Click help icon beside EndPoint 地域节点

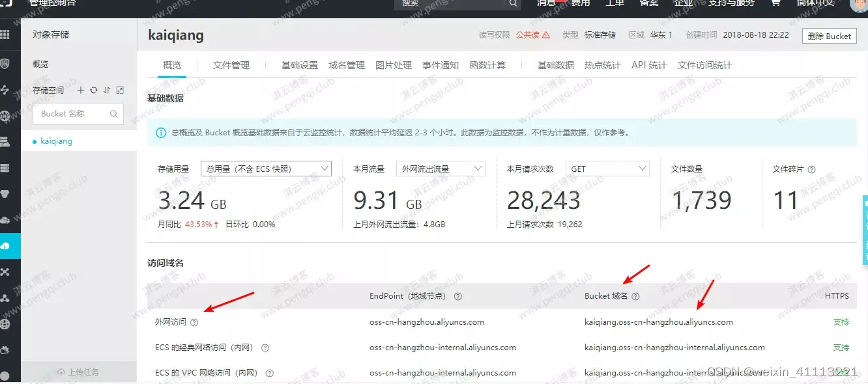tap(458, 296)
